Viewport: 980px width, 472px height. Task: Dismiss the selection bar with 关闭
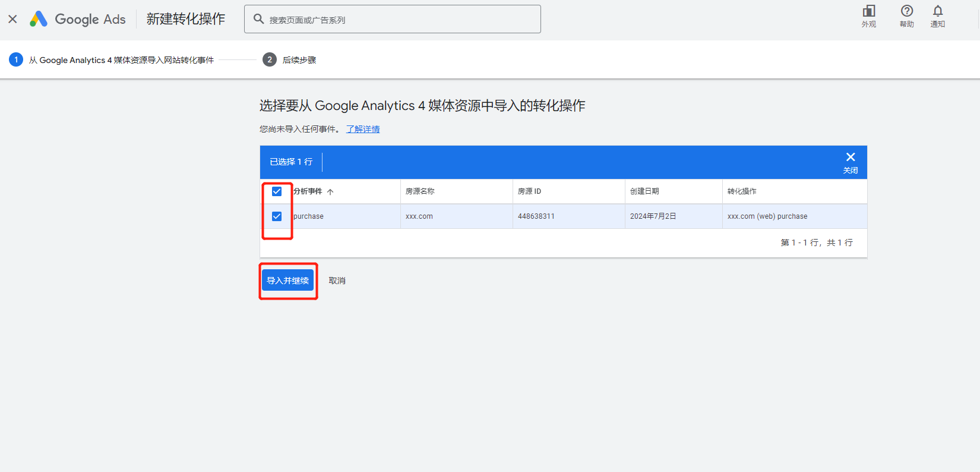click(x=851, y=162)
